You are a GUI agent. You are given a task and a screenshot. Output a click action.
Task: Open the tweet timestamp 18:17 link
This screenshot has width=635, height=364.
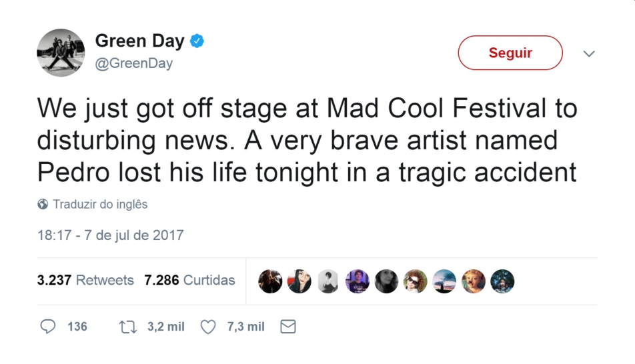(x=110, y=235)
